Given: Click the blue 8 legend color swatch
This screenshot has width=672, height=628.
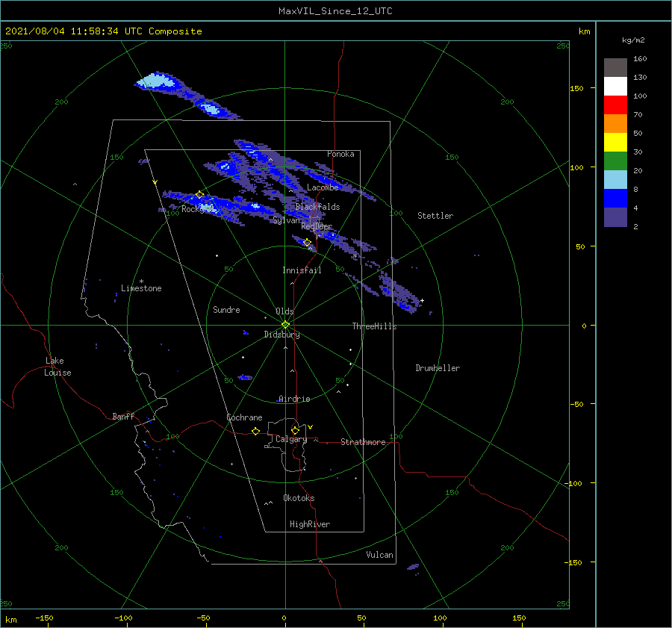Looking at the screenshot, I should point(615,199).
